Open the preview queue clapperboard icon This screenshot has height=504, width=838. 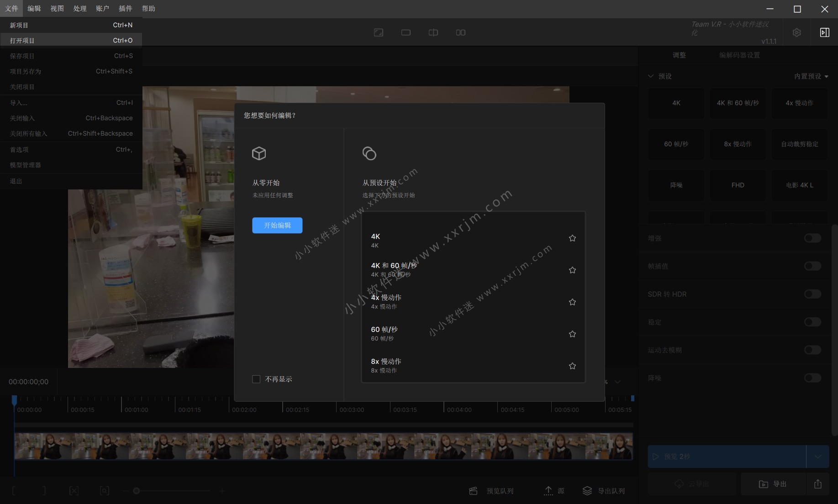[x=473, y=491]
